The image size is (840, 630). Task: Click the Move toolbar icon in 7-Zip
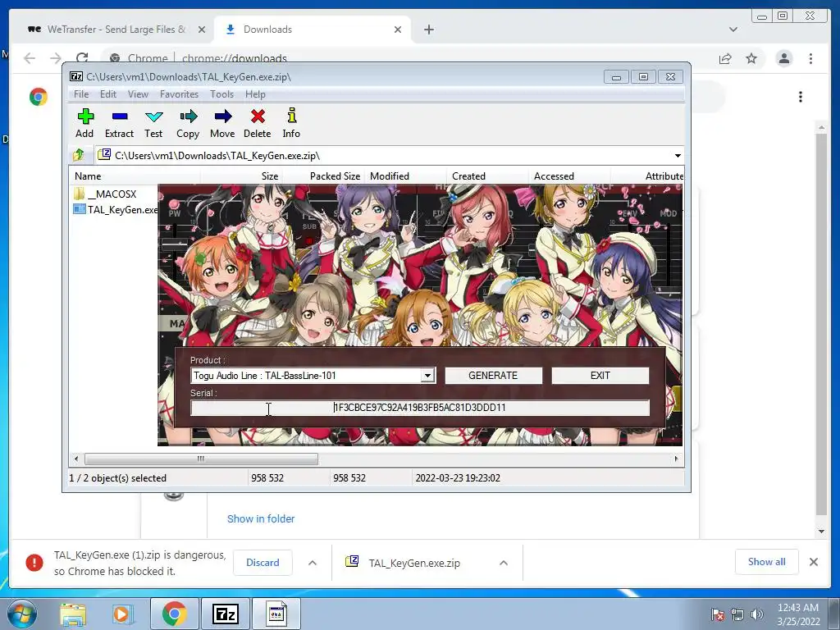click(x=222, y=123)
